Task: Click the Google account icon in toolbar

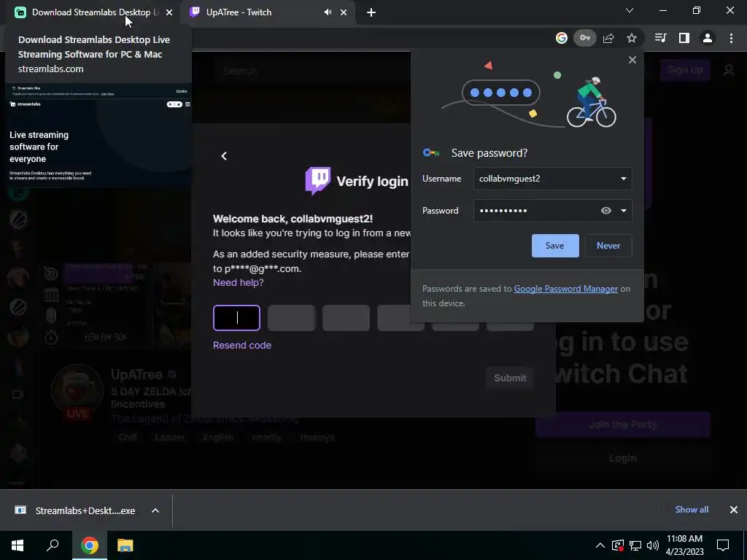Action: (562, 38)
